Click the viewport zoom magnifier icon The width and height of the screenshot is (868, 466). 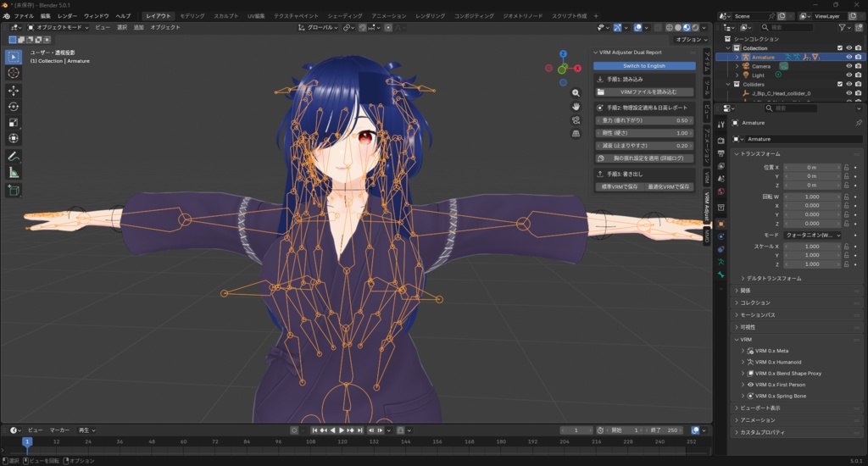pyautogui.click(x=576, y=93)
